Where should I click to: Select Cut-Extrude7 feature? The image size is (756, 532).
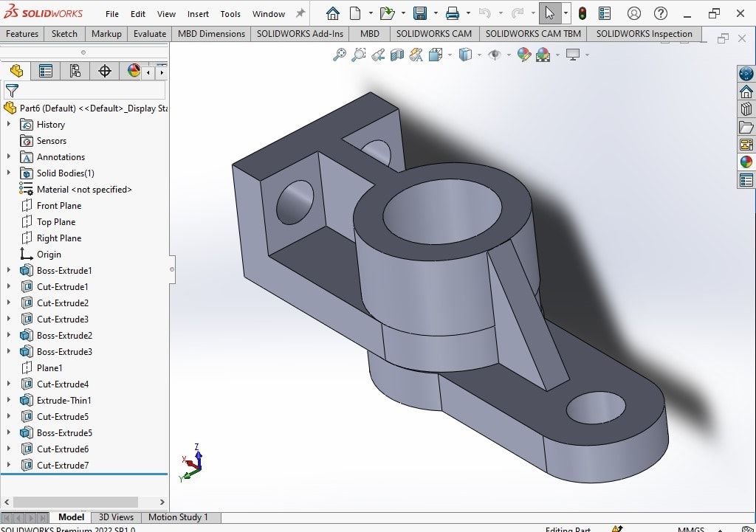[x=63, y=465]
